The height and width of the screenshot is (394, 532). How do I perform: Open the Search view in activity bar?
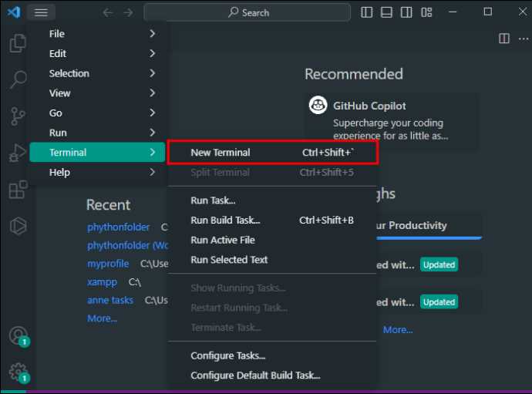pyautogui.click(x=18, y=79)
